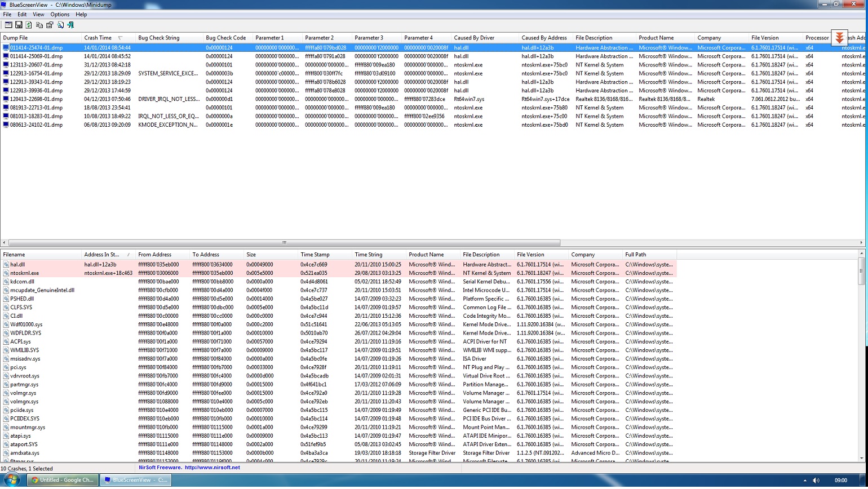Click the Copy Selected Items toolbar icon

[x=39, y=25]
